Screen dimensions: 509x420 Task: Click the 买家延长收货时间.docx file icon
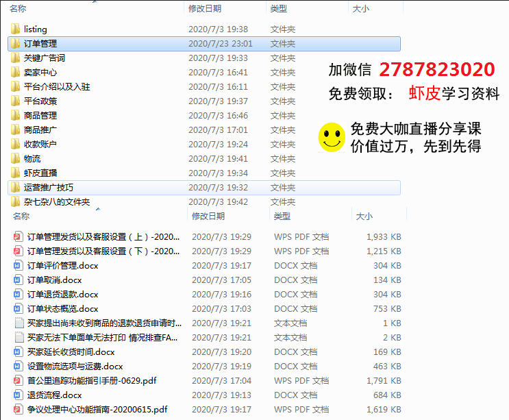tap(18, 352)
